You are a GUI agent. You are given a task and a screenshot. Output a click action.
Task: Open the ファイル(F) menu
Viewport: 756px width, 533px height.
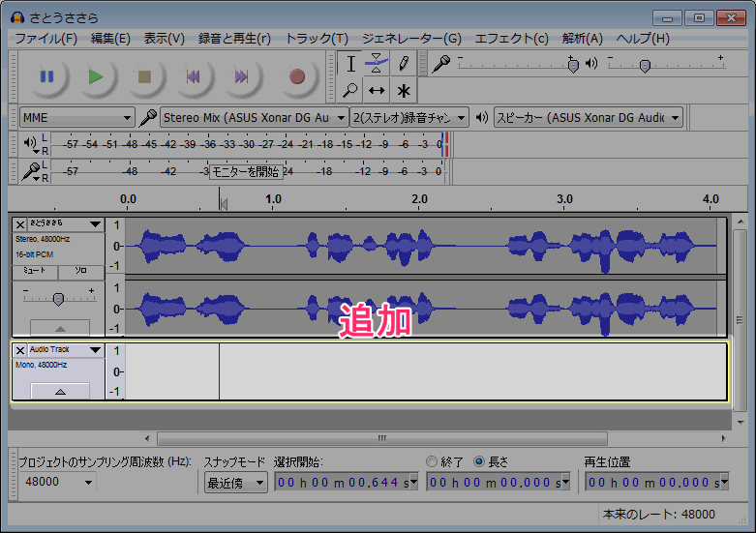(45, 39)
